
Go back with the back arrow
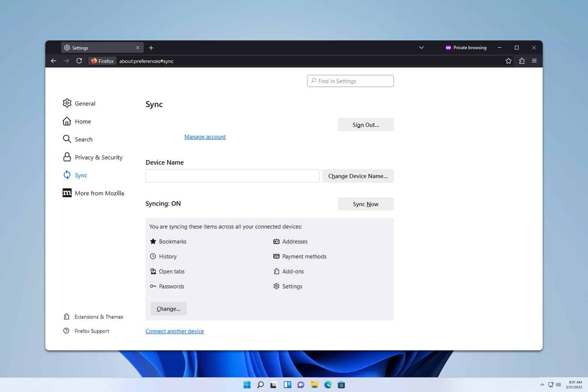point(54,61)
